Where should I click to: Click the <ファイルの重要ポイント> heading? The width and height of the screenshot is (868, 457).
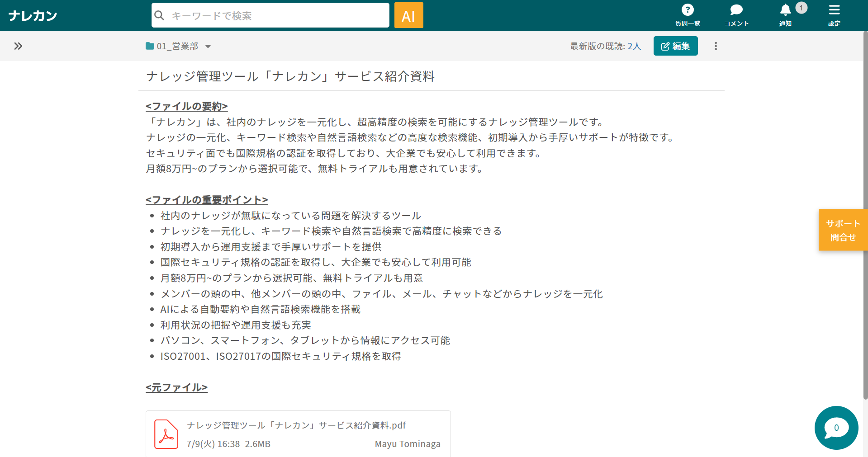(x=207, y=200)
